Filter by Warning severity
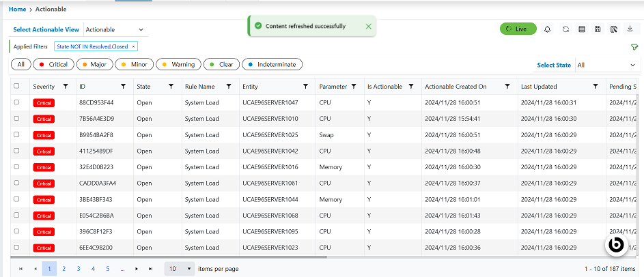The width and height of the screenshot is (644, 277). pyautogui.click(x=178, y=65)
